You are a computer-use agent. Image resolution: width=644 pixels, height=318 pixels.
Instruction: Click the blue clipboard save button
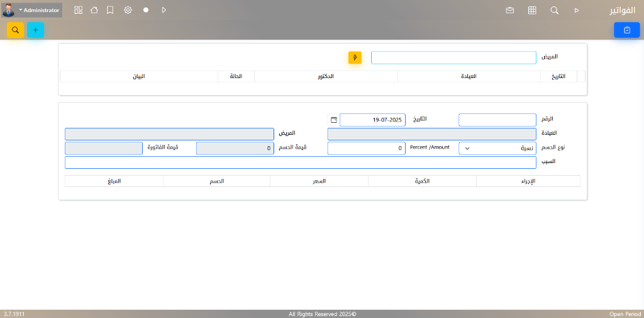(x=626, y=30)
